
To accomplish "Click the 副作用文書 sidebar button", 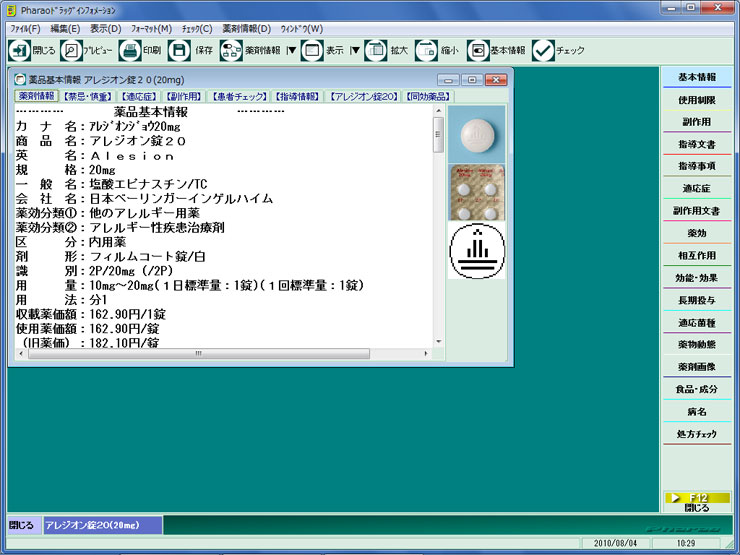I will tap(697, 211).
